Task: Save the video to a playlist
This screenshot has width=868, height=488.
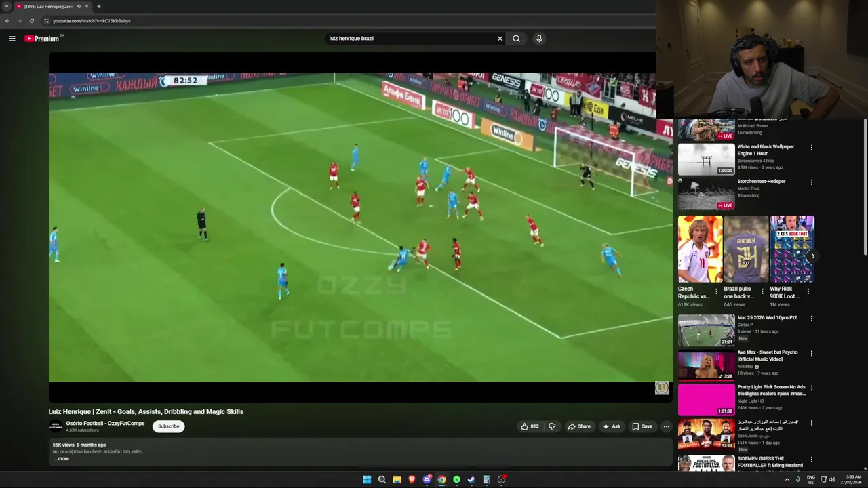Action: (x=642, y=426)
